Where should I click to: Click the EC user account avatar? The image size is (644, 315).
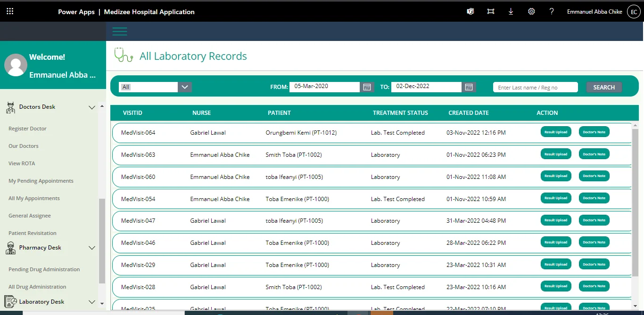633,12
